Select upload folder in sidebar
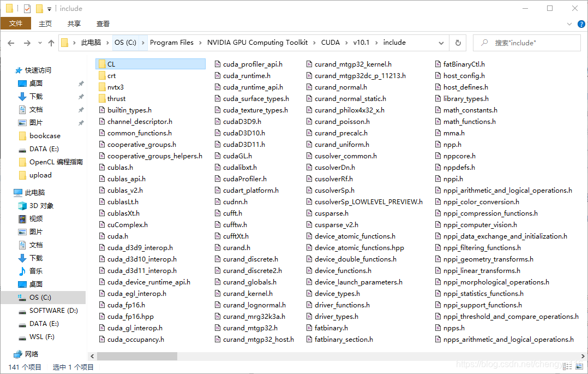This screenshot has height=374, width=588. click(40, 175)
